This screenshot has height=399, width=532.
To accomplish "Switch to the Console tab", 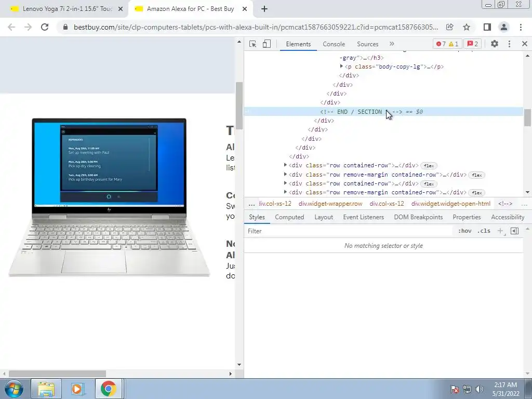I will click(334, 44).
